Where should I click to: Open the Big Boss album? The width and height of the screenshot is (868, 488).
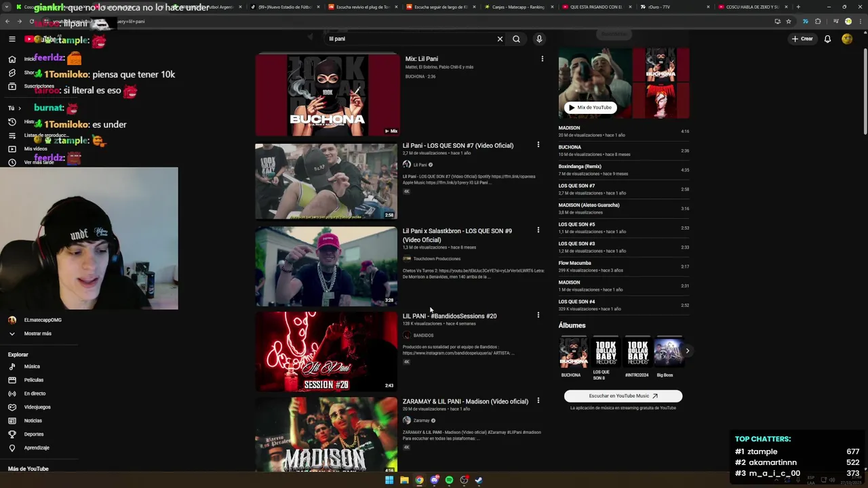(x=668, y=352)
